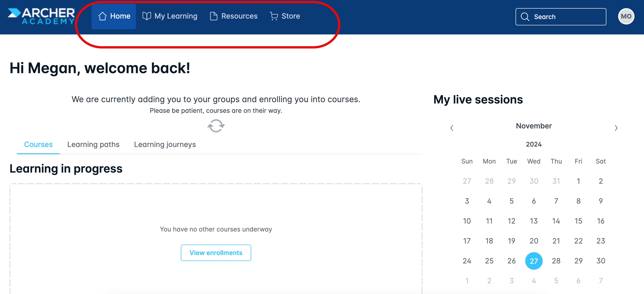This screenshot has height=294, width=644.
Task: Click the View enrollments button
Action: (216, 253)
